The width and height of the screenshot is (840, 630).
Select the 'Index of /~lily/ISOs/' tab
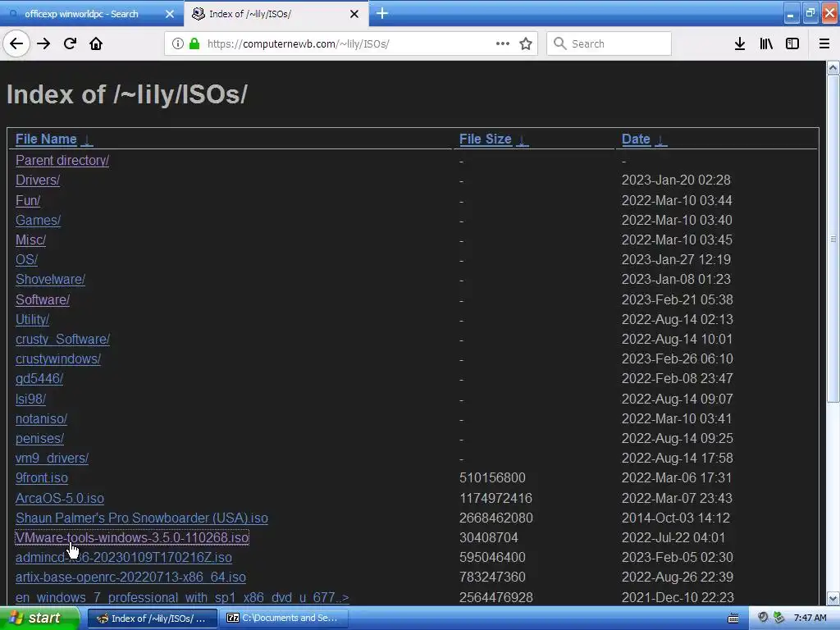249,14
